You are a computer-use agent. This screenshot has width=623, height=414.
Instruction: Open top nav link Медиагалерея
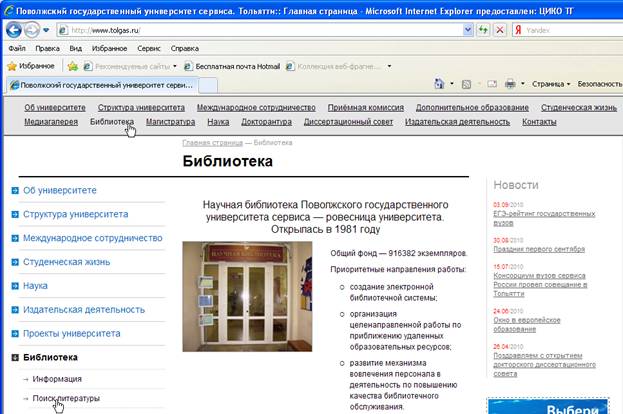(51, 122)
